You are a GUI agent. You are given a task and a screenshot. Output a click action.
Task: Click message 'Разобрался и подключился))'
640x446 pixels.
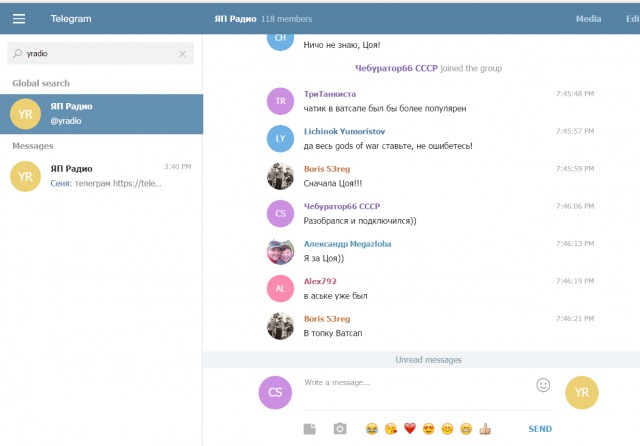coord(360,221)
